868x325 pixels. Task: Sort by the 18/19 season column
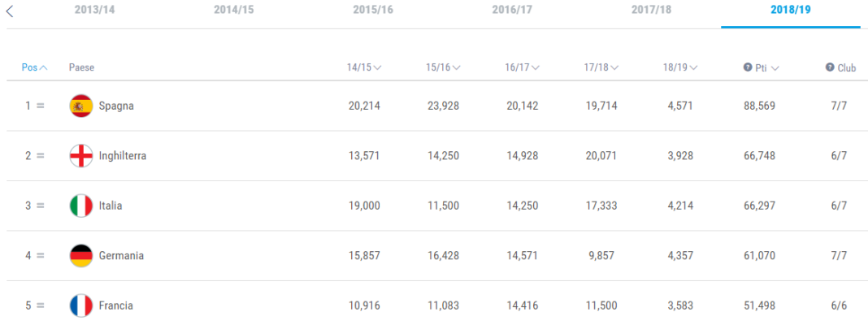[x=679, y=67]
